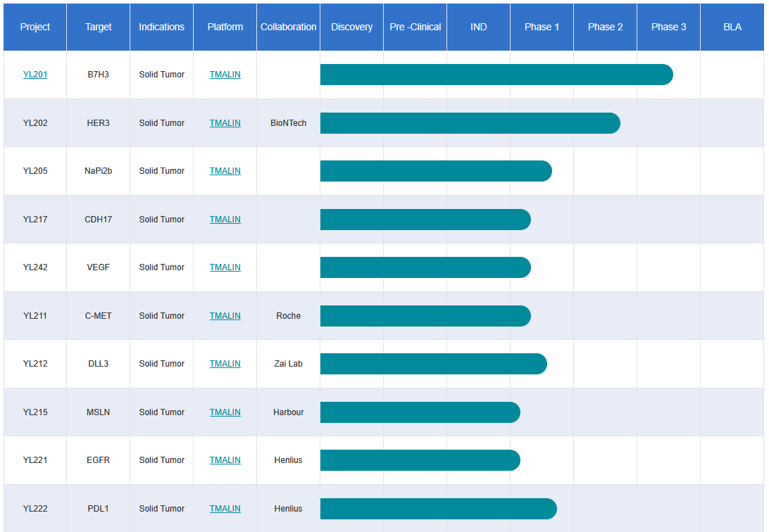This screenshot has width=769, height=532.
Task: Open the YL201 project link
Action: (35, 74)
